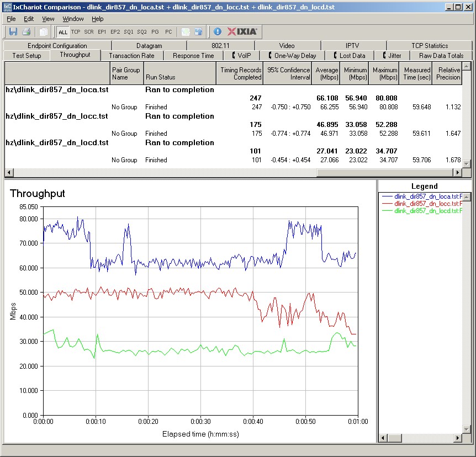This screenshot has width=476, height=457.
Task: Click the Measured Time (sec) column header
Action: point(416,73)
